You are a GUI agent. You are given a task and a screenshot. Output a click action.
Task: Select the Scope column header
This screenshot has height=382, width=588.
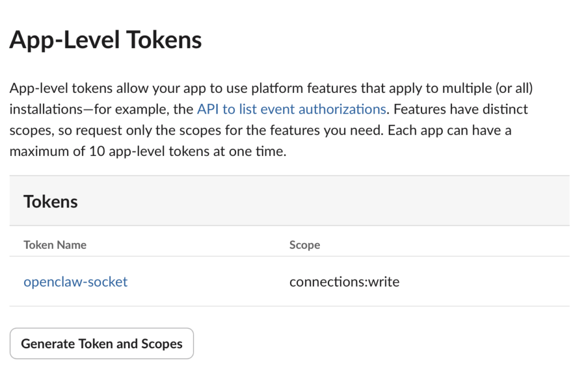(x=304, y=245)
